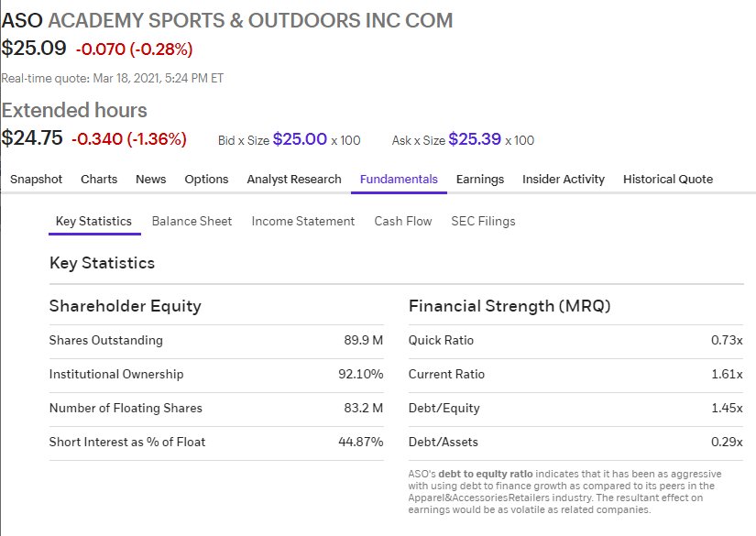The width and height of the screenshot is (756, 536).
Task: Click the 1.45x debt/equity value
Action: [x=727, y=409]
